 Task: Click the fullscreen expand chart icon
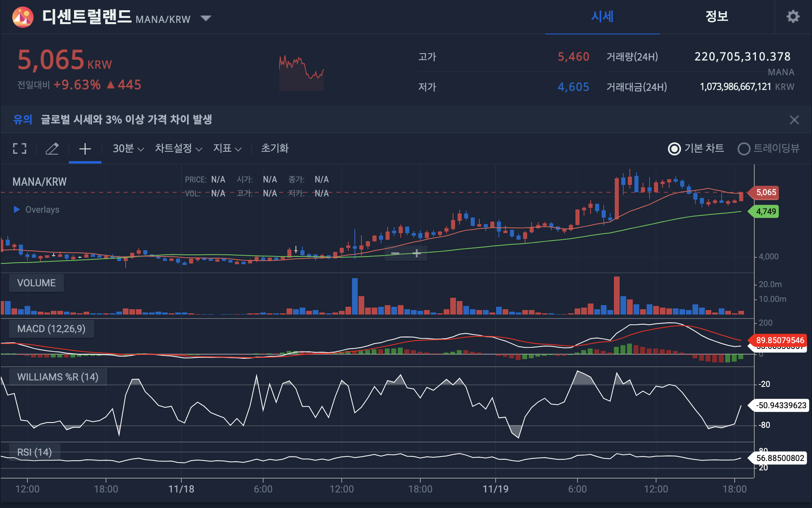point(20,148)
